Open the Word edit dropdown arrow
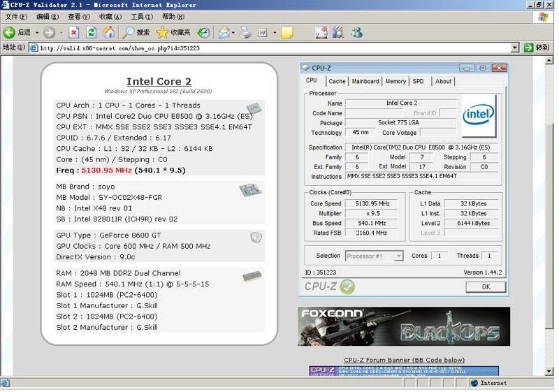The height and width of the screenshot is (392, 559). click(275, 32)
